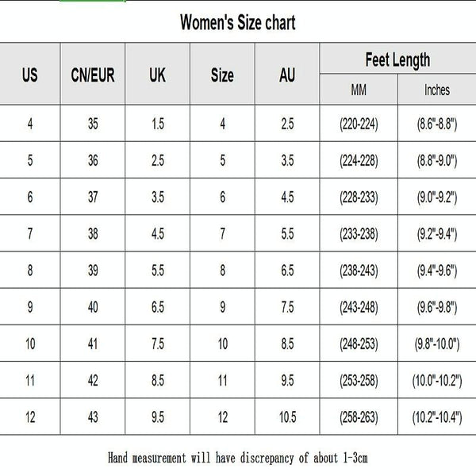The image size is (476, 476).
Task: Click the MM sub-header cell
Action: (x=359, y=90)
